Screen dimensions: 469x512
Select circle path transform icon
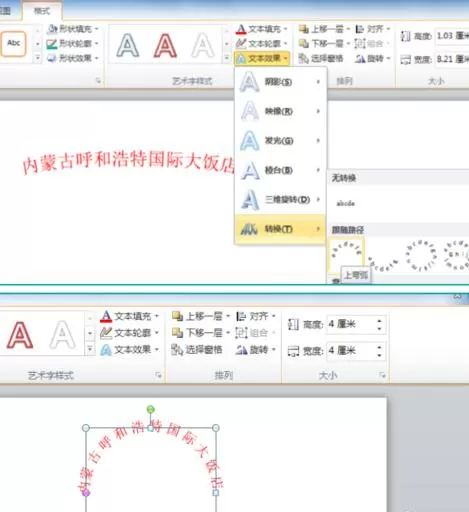pyautogui.click(x=421, y=255)
